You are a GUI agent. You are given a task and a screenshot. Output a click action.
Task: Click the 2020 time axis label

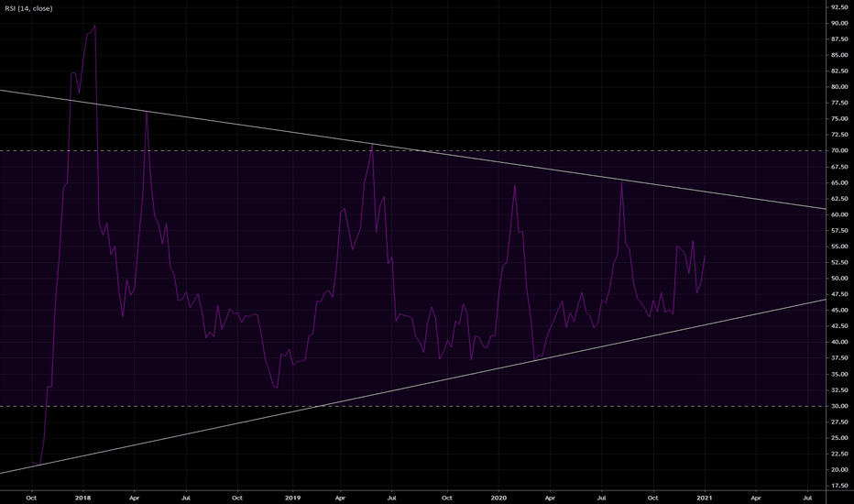[x=498, y=498]
